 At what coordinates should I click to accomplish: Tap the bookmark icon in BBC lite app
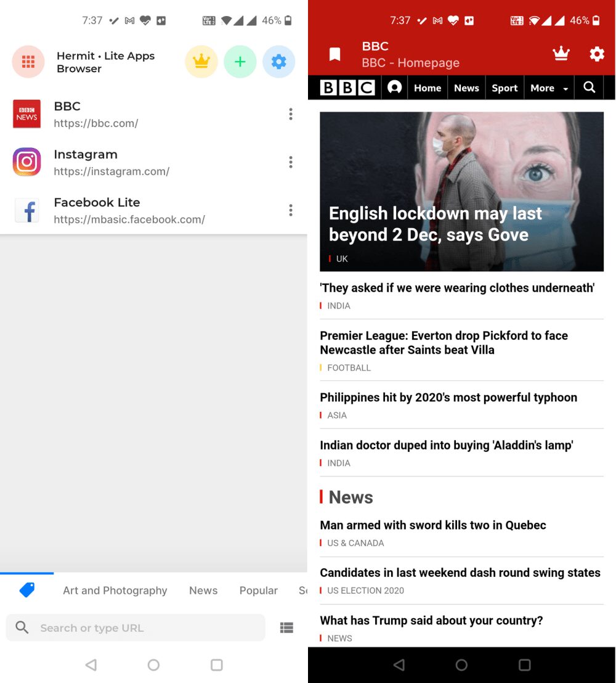[x=334, y=54]
